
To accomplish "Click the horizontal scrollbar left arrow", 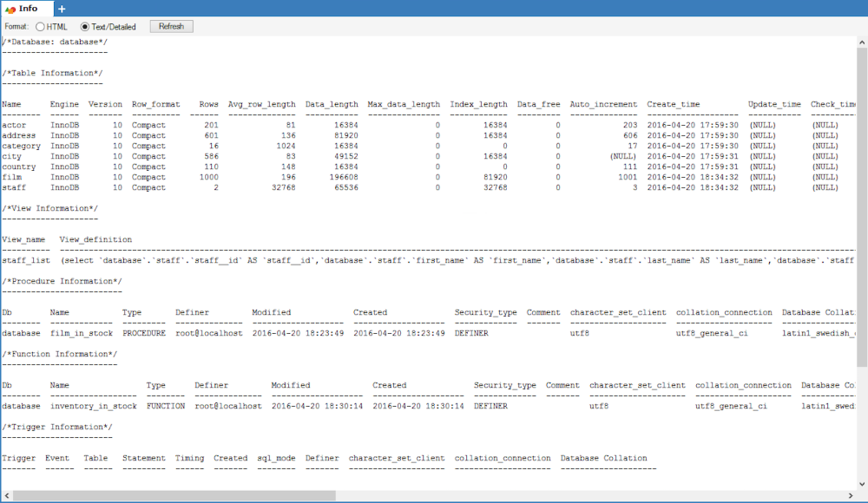I will point(7,495).
